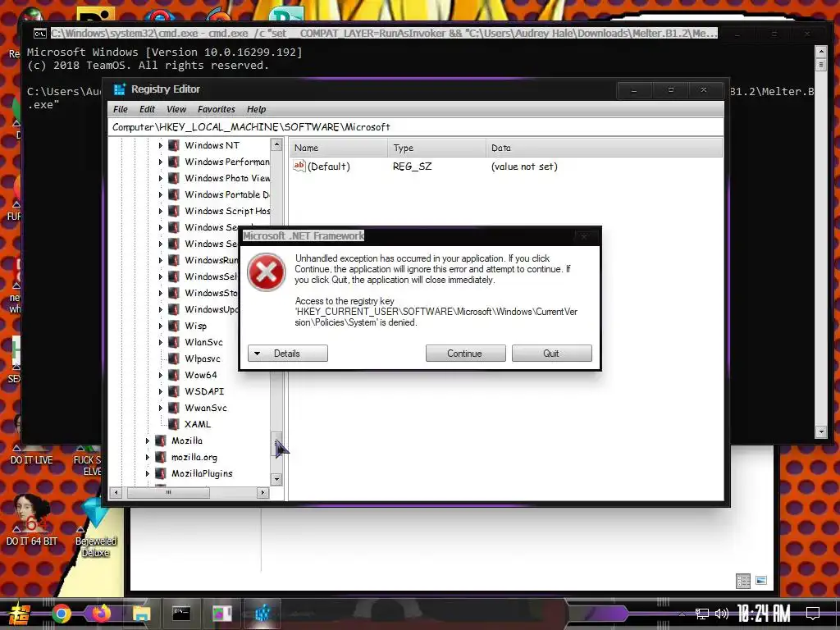Select the mozilla.org tree item
The width and height of the screenshot is (840, 630).
click(x=194, y=457)
